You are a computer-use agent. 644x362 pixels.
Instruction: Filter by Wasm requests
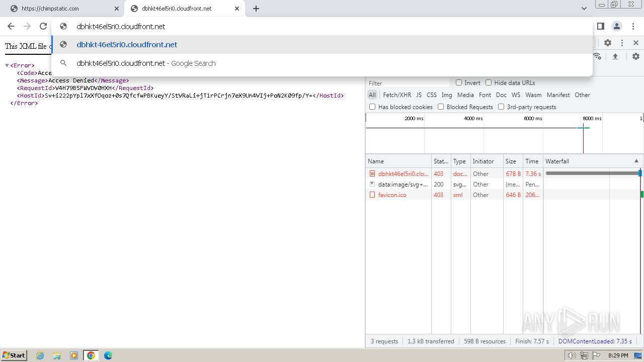[x=533, y=95]
